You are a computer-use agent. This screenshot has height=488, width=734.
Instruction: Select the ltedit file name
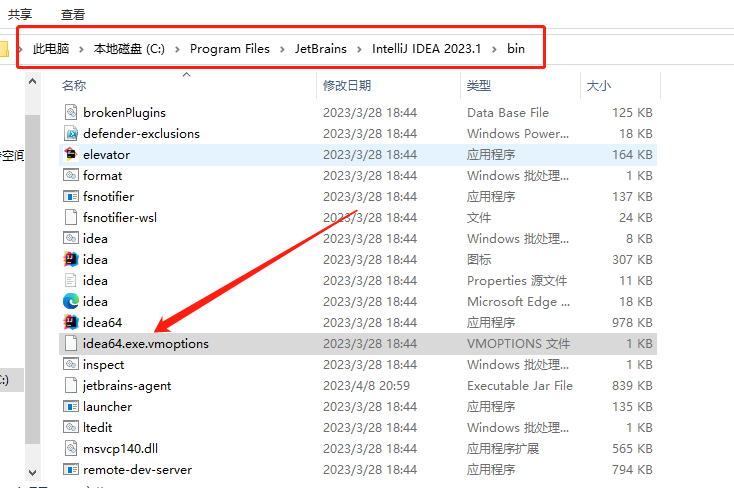pyautogui.click(x=97, y=427)
